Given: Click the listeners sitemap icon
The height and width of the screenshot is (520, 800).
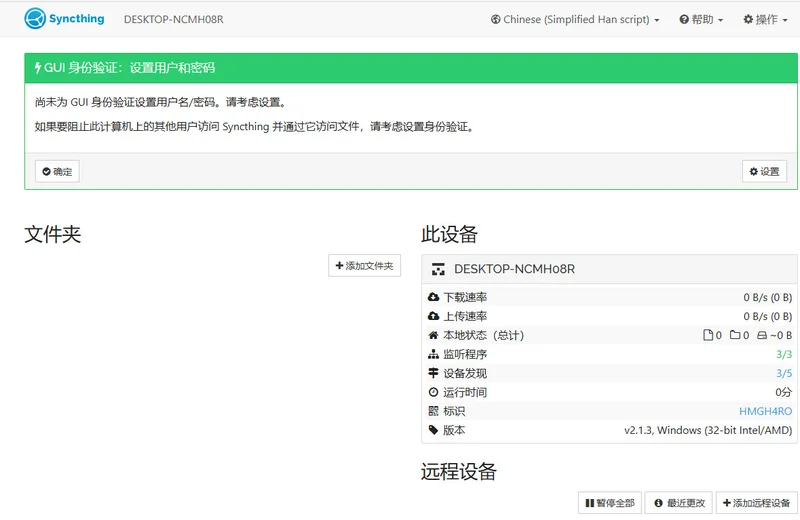Looking at the screenshot, I should (x=433, y=354).
